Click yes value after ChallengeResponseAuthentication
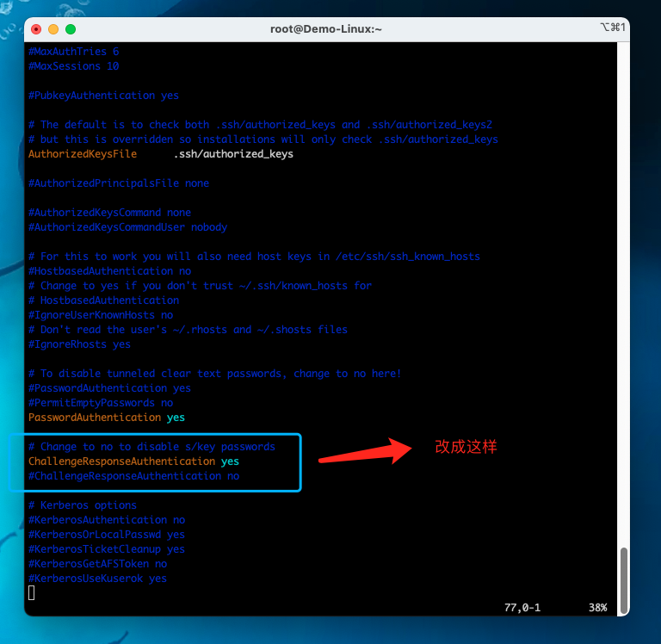This screenshot has height=644, width=661. pos(230,461)
